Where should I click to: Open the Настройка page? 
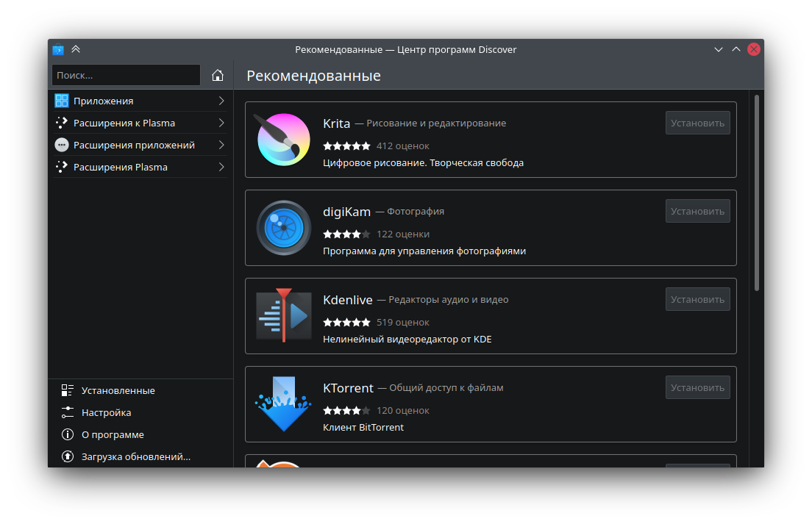tap(140, 413)
